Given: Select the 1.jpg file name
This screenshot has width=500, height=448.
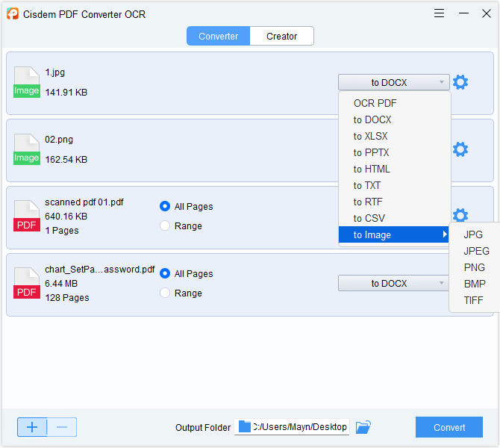Looking at the screenshot, I should [x=54, y=72].
